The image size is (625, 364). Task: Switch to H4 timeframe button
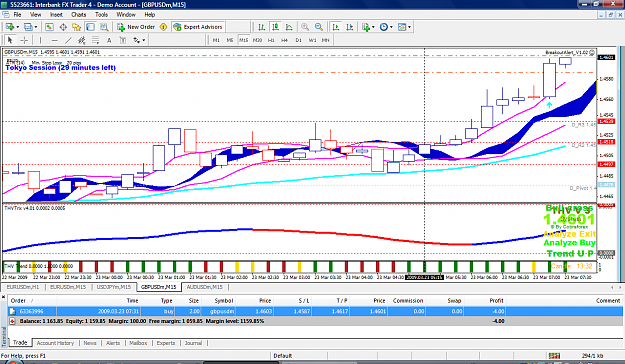[284, 40]
